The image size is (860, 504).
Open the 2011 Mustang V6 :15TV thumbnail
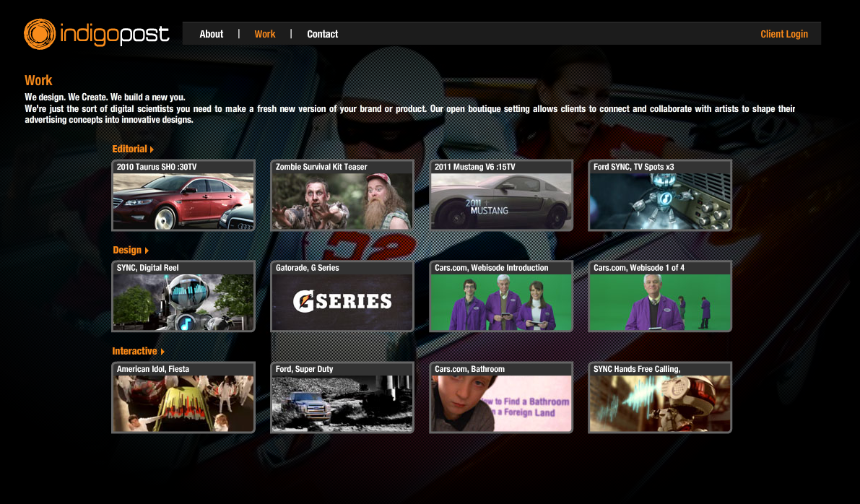coord(501,195)
